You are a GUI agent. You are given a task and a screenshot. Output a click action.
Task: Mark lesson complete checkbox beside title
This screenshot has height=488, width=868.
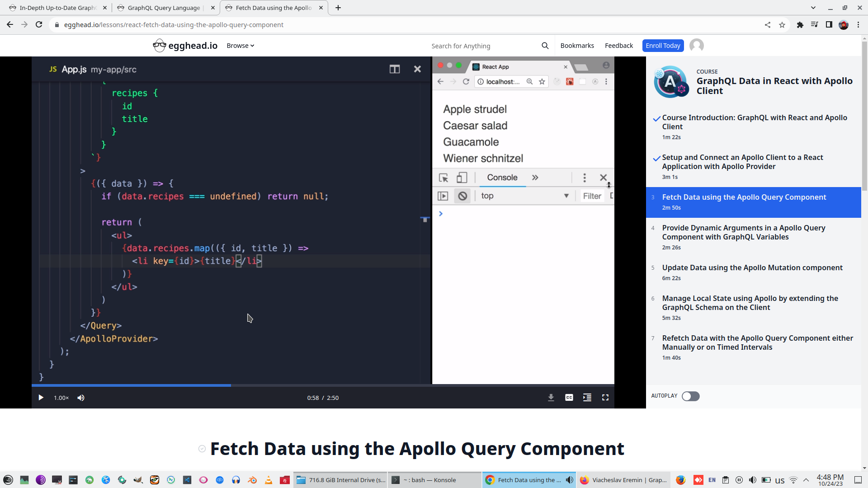coord(202,449)
